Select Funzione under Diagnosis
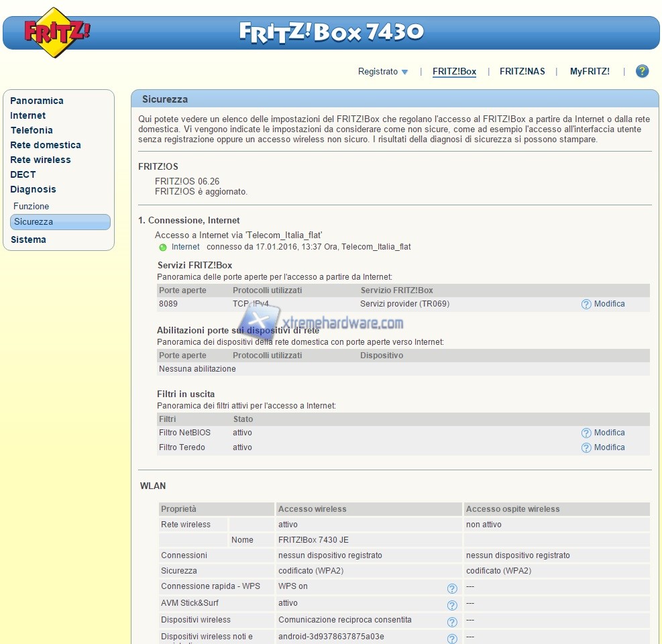This screenshot has width=662, height=644. [32, 207]
